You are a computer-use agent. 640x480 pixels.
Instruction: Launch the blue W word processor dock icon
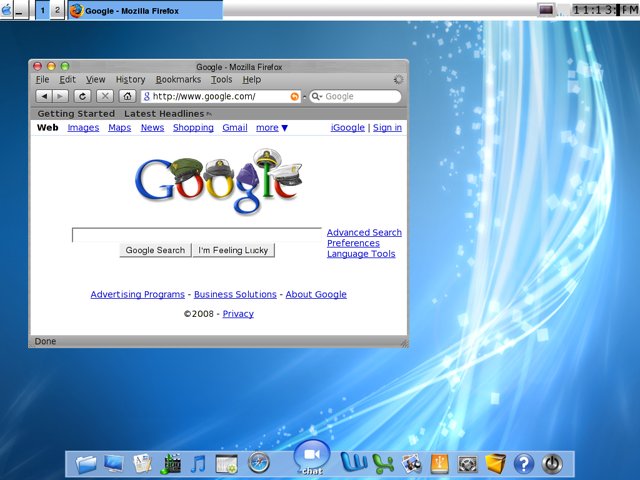[354, 463]
